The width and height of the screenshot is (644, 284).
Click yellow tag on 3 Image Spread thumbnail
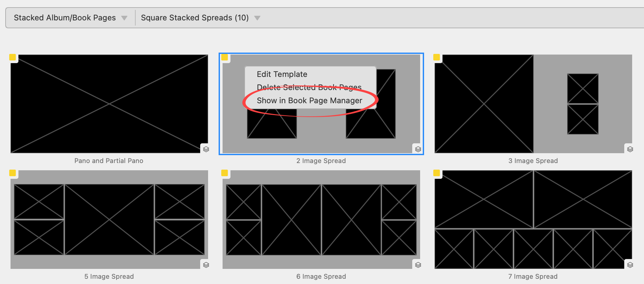click(437, 57)
